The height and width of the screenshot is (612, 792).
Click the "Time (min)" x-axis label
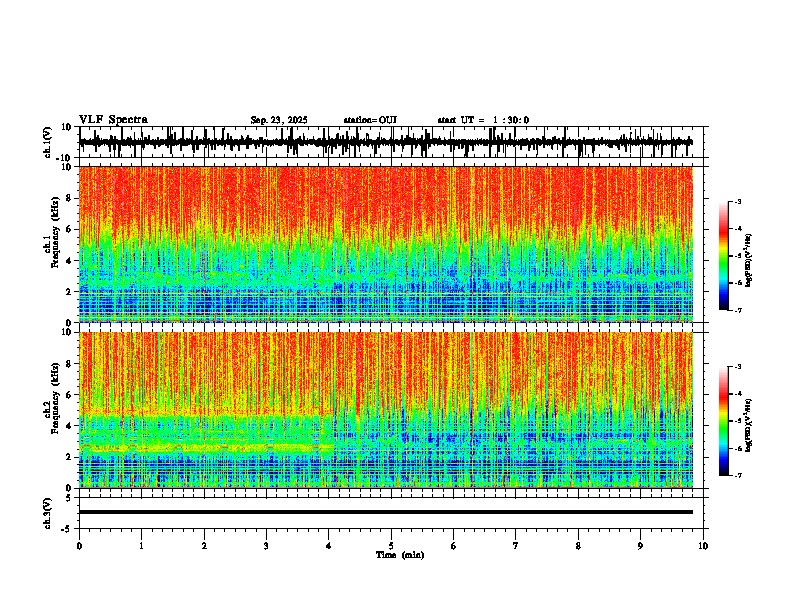(400, 555)
